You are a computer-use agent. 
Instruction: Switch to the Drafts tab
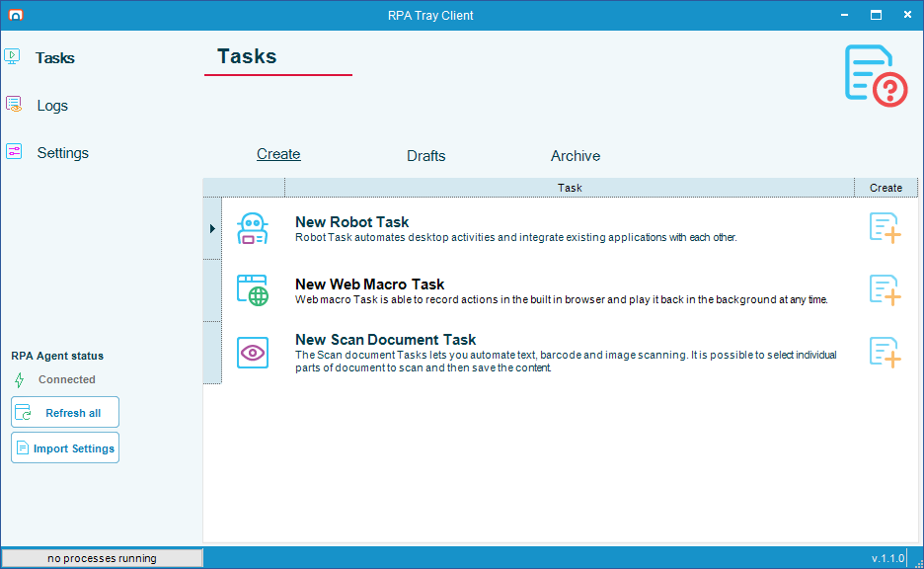(x=426, y=156)
